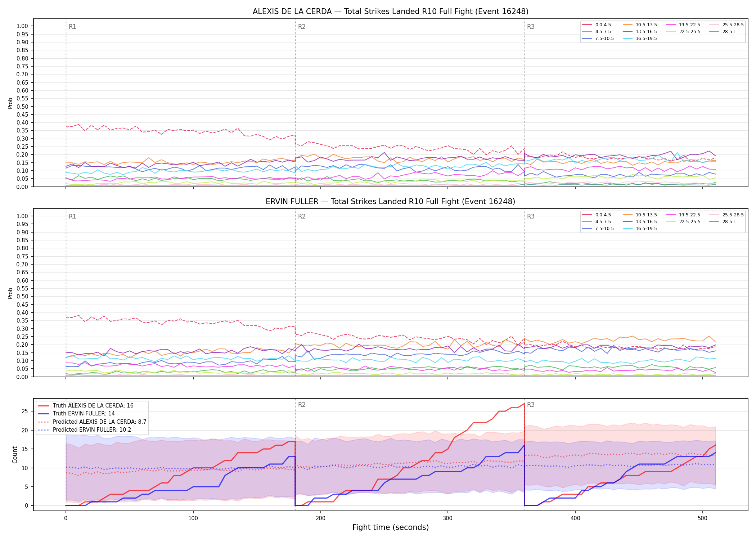Image resolution: width=756 pixels, height=540 pixels.
Task: Click the ERVIN FULLER chart title
Action: tap(390, 202)
